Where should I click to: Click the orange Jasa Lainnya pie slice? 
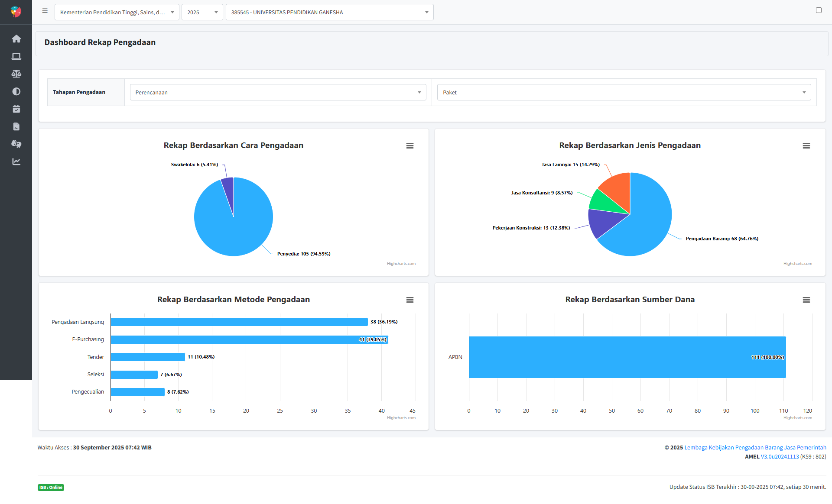click(x=618, y=188)
